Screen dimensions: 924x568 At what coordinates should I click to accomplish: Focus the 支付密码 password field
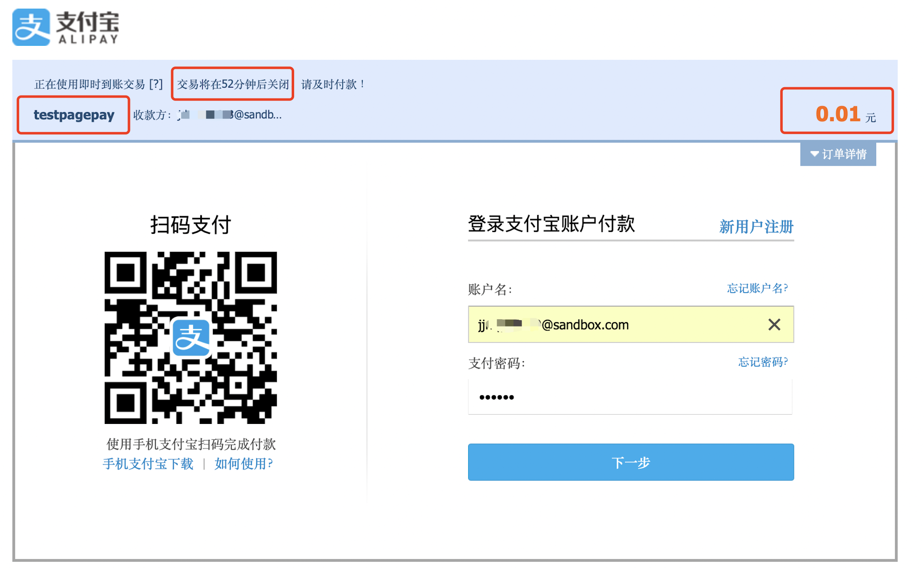(630, 397)
